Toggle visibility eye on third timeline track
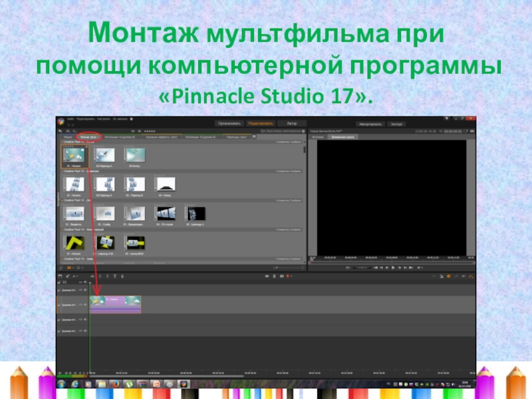The height and width of the screenshot is (399, 532). pyautogui.click(x=80, y=319)
